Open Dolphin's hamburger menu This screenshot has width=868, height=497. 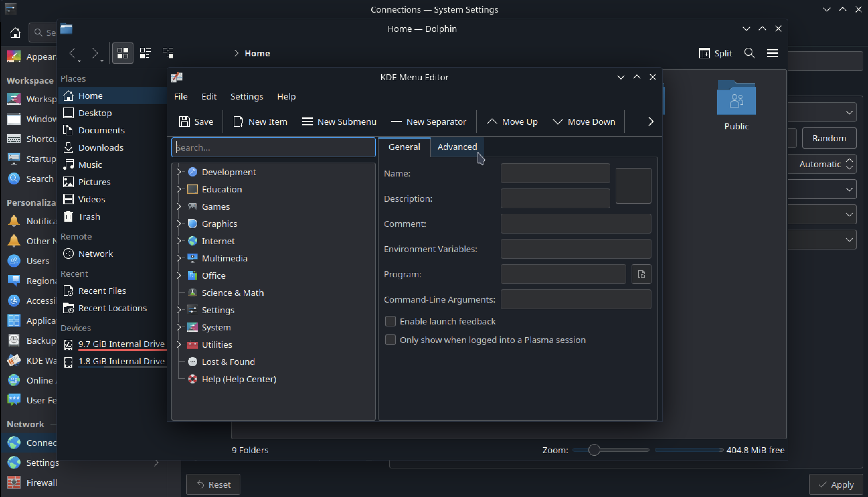point(772,53)
